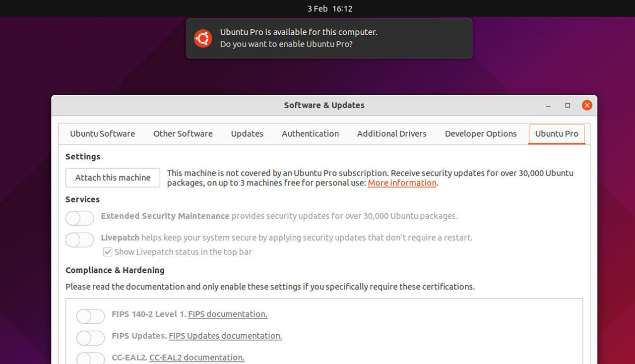Click the Ubuntu logo in the notification
This screenshot has width=635, height=364.
click(x=203, y=38)
